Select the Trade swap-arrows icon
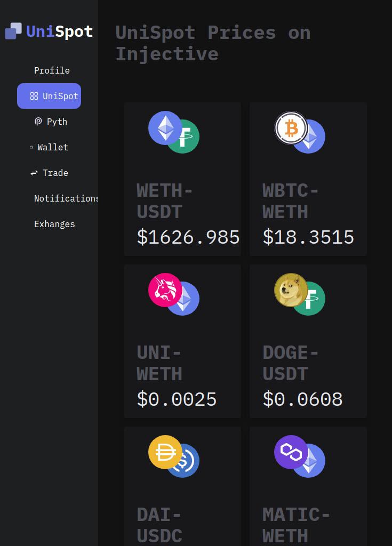The image size is (392, 546). point(35,173)
